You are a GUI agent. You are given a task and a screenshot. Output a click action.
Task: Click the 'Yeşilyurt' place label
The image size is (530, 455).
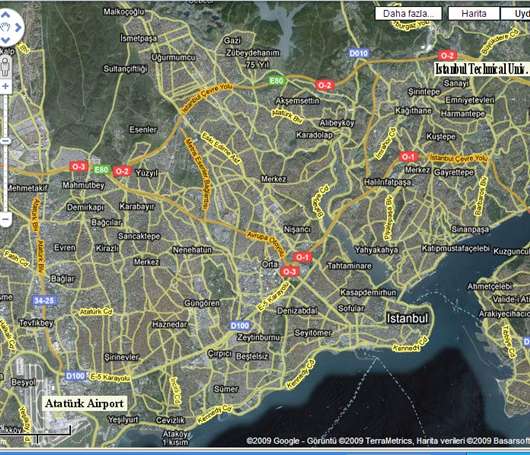click(x=123, y=420)
